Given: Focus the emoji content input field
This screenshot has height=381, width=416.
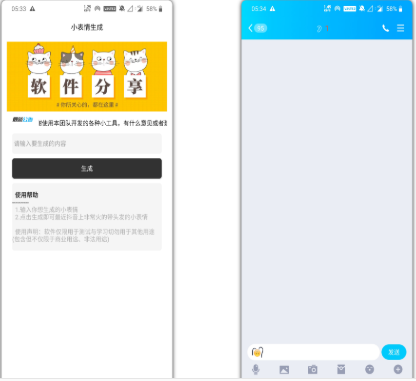Looking at the screenshot, I should [87, 144].
